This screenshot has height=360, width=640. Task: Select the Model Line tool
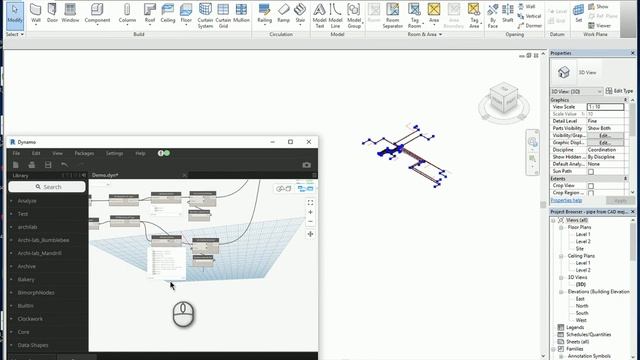tap(336, 15)
